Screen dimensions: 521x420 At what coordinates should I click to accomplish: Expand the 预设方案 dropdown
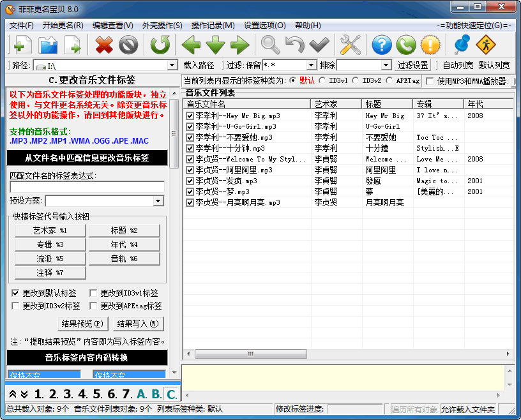158,200
